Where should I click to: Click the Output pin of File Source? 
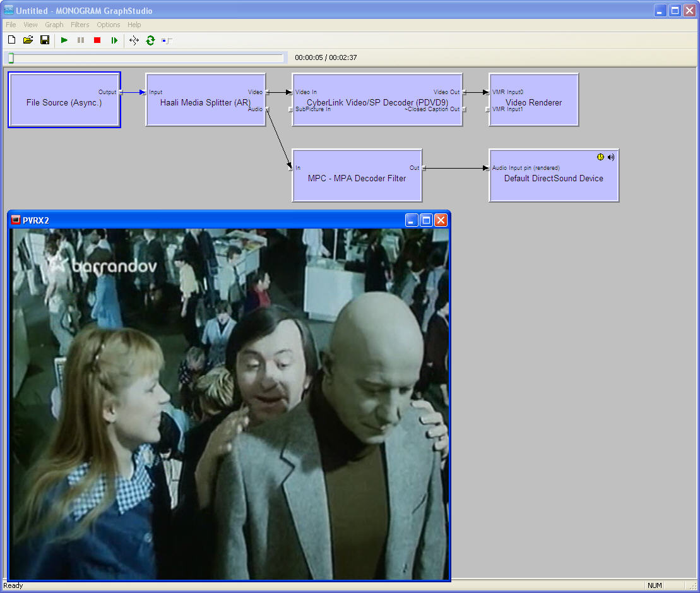point(121,92)
